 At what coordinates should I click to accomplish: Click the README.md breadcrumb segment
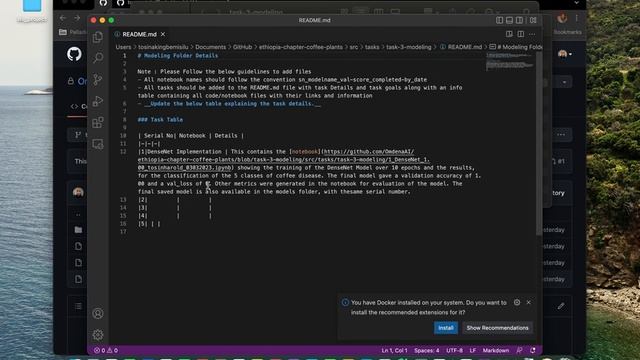tap(461, 47)
